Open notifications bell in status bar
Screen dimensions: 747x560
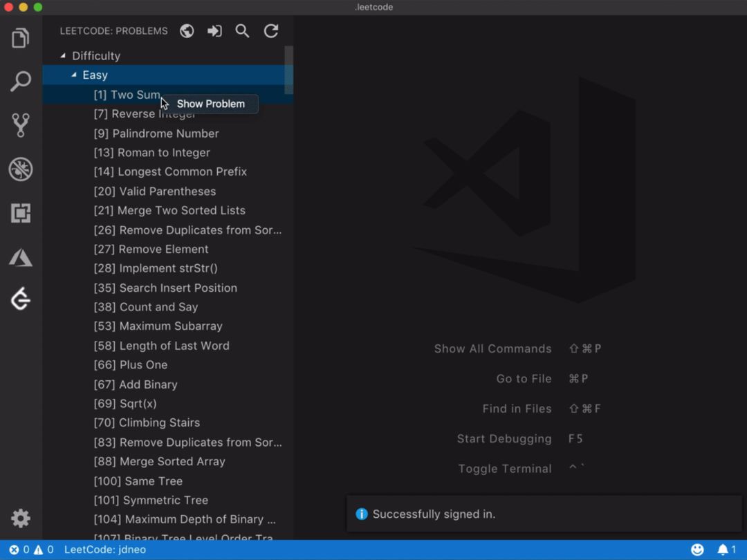723,550
